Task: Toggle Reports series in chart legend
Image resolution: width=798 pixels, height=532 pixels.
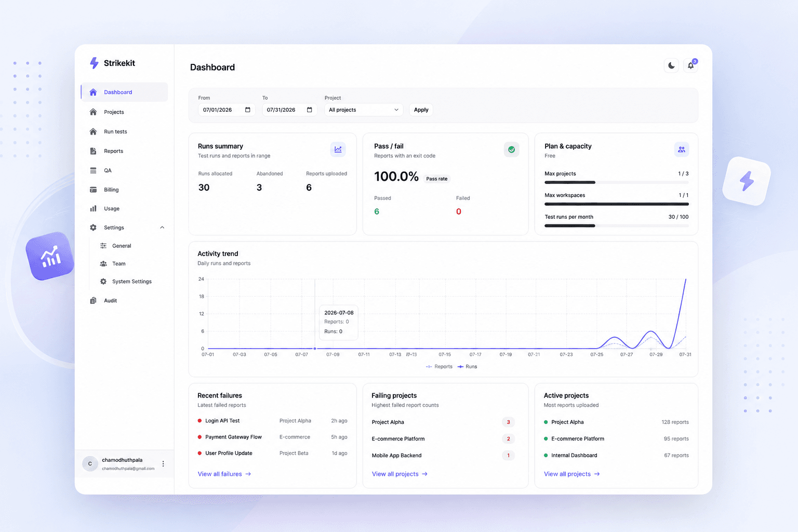Action: (x=439, y=366)
